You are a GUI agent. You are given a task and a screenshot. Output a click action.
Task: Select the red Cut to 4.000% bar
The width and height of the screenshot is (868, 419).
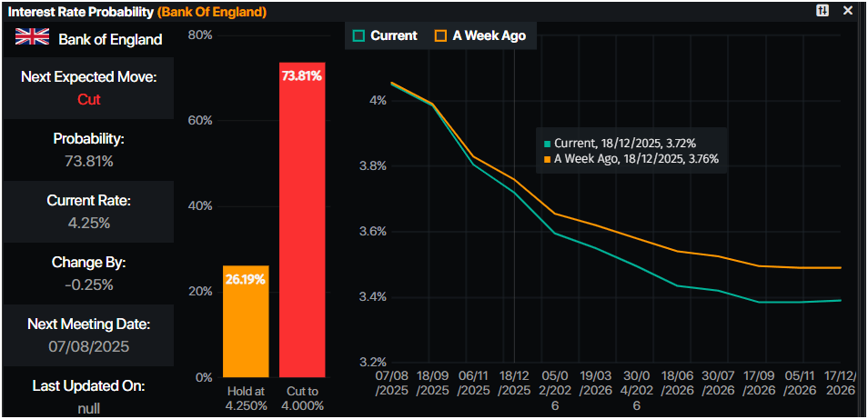[x=301, y=219]
